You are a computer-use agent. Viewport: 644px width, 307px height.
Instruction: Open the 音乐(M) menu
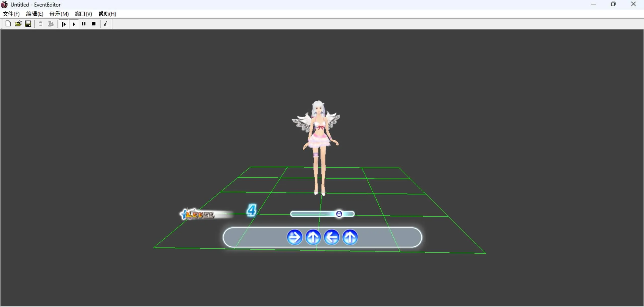(59, 14)
